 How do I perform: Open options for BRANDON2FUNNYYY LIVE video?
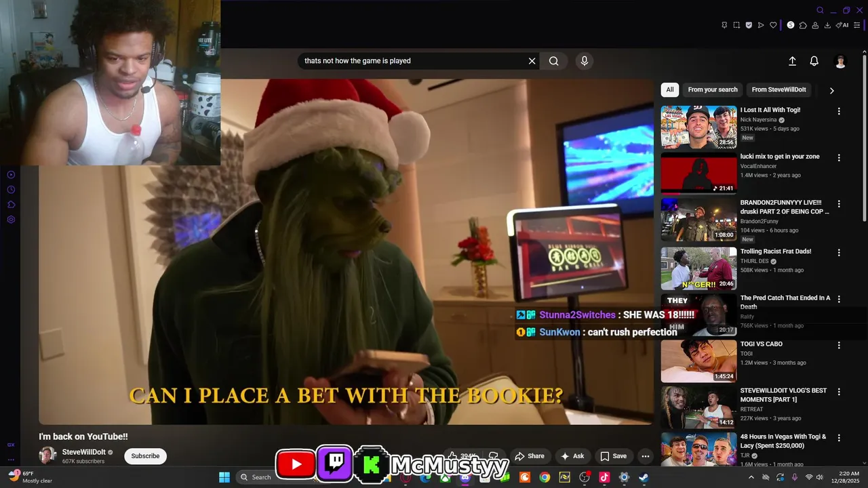(839, 204)
